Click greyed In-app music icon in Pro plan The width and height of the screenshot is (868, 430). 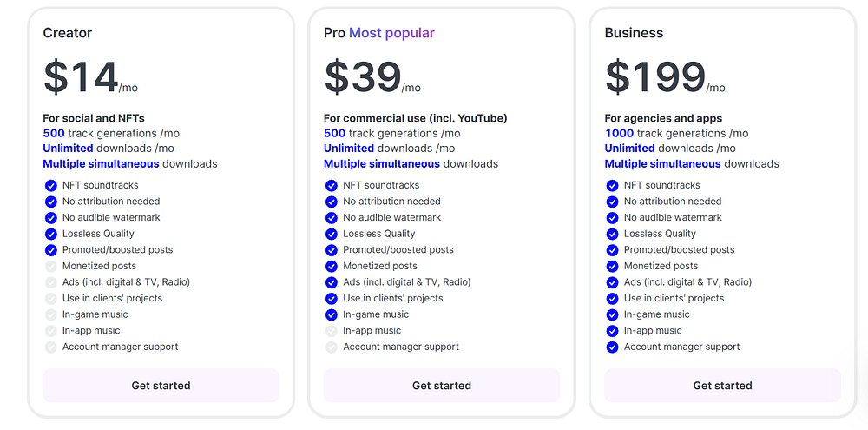click(x=331, y=331)
